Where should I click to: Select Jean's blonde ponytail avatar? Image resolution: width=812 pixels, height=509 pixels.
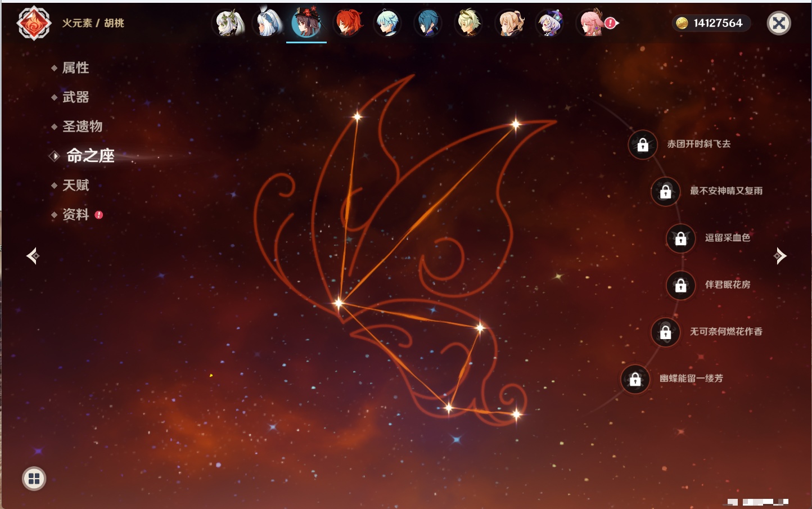[509, 24]
